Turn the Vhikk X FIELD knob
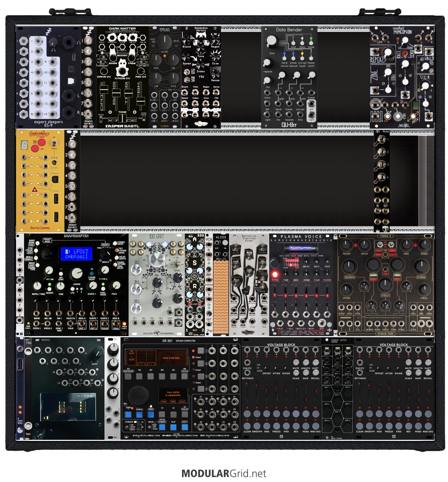448x482 pixels. point(385,285)
